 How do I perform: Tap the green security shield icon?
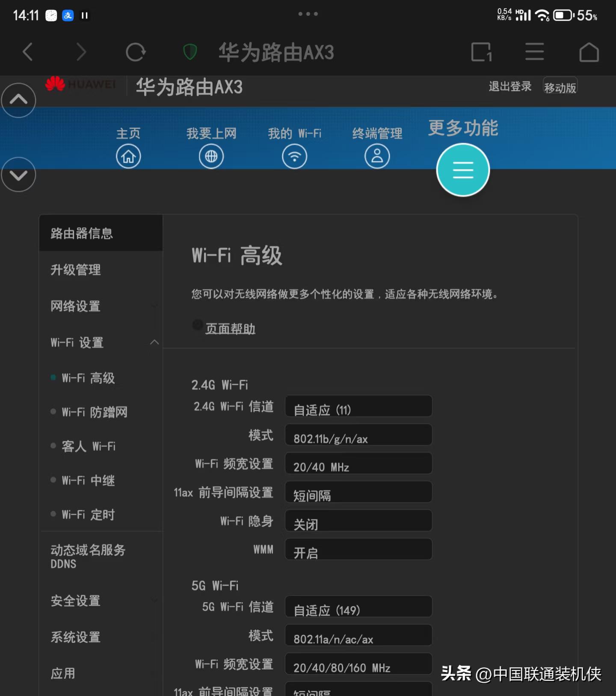click(x=190, y=52)
